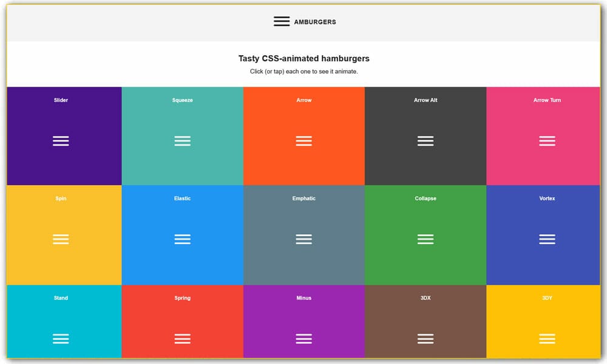
Task: Click the Collapse hamburger icon
Action: [x=426, y=239]
